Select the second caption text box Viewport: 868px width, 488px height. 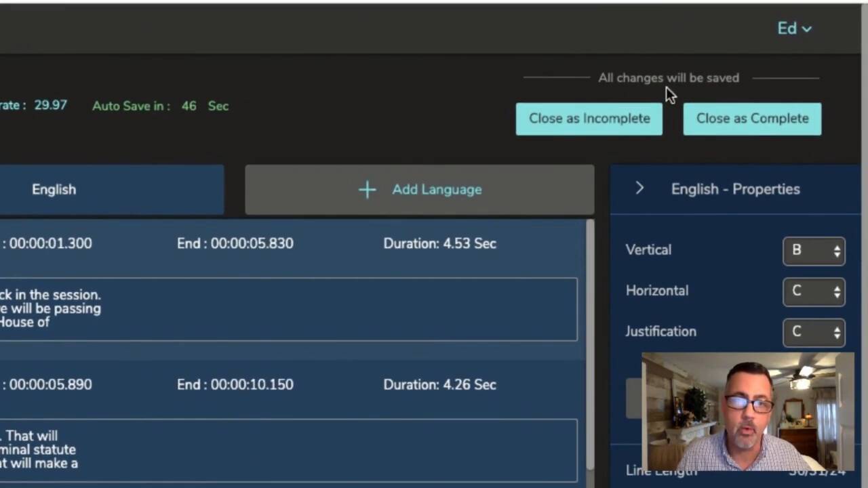288,450
